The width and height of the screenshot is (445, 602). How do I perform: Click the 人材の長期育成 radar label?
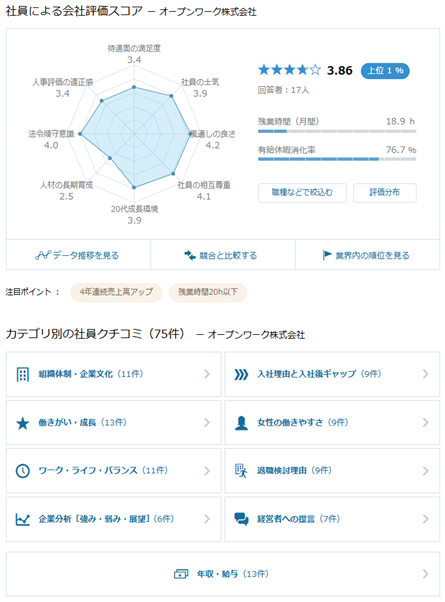[66, 185]
